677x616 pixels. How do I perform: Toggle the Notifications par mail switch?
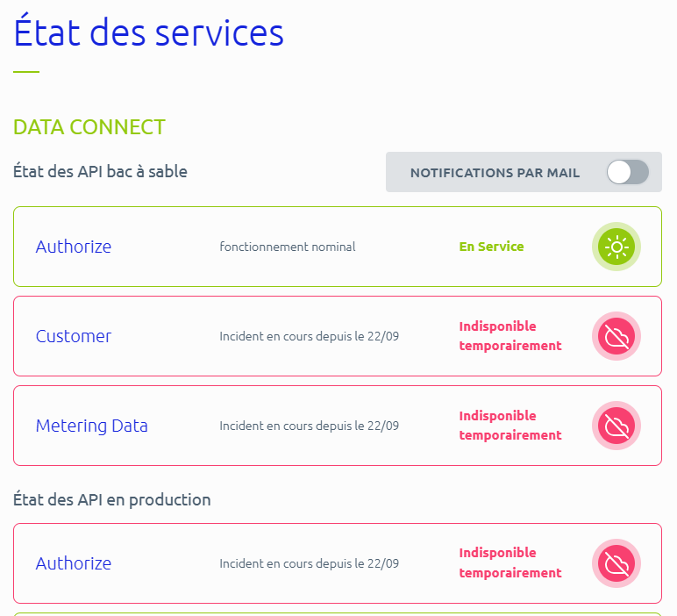pos(627,172)
